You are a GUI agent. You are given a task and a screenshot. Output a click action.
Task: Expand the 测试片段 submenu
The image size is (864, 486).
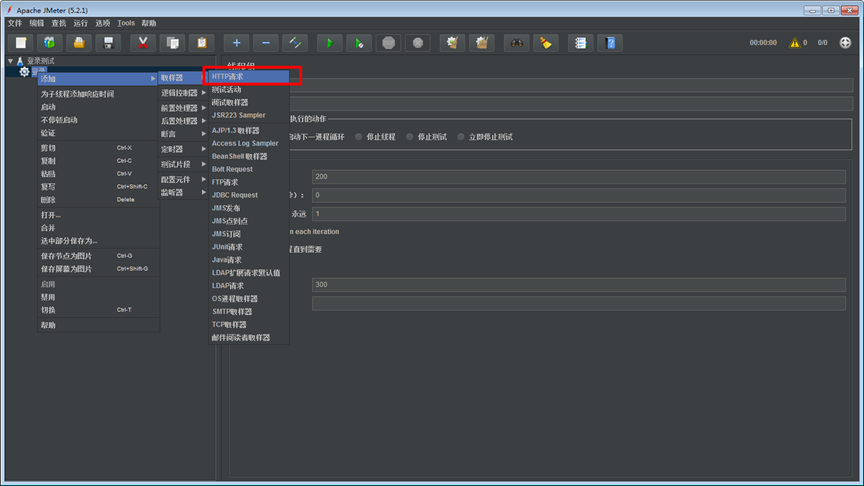tap(183, 164)
